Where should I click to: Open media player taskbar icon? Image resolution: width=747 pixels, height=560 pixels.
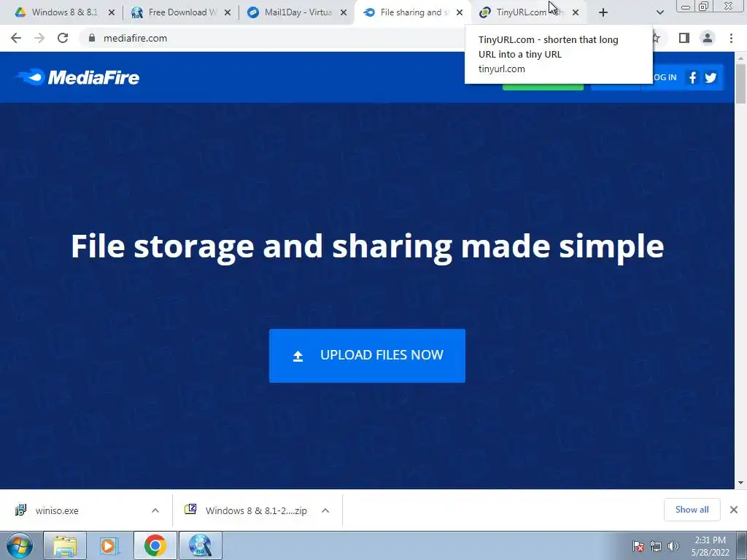pos(109,545)
